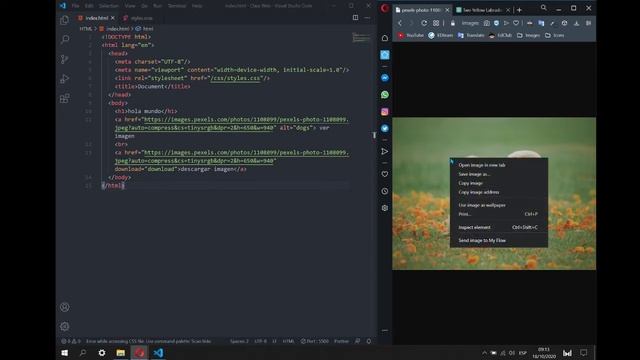
Task: Click the html symbol breadcrumb
Action: pyautogui.click(x=145, y=29)
